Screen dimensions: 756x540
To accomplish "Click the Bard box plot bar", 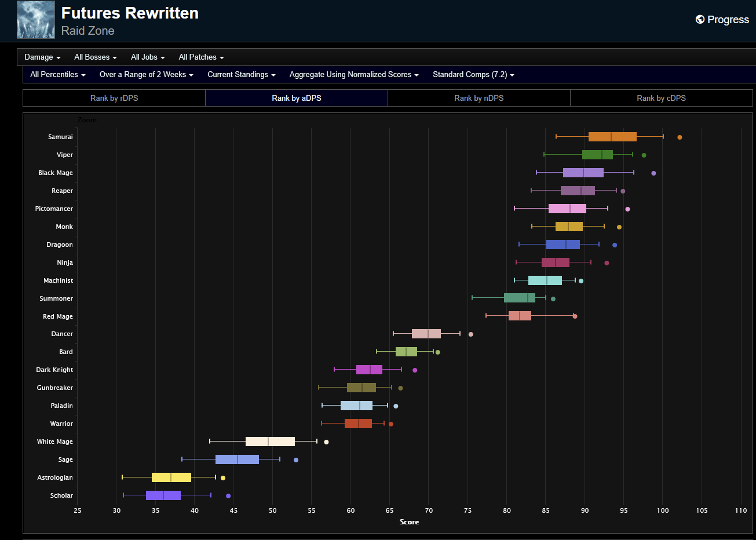I will [x=406, y=352].
